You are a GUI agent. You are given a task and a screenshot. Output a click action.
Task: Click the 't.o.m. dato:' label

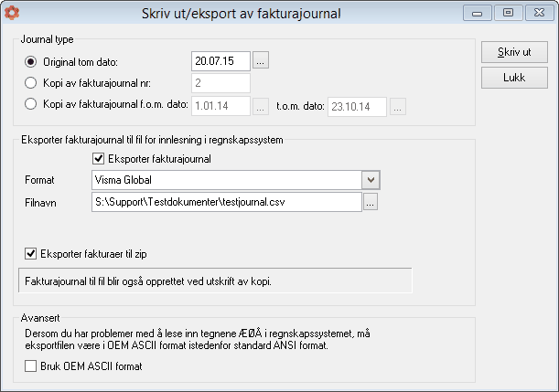pyautogui.click(x=300, y=106)
